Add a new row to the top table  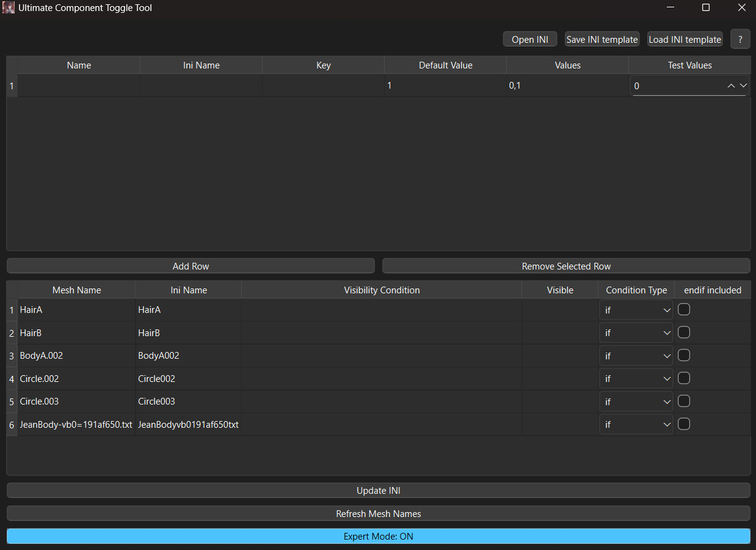pyautogui.click(x=190, y=266)
